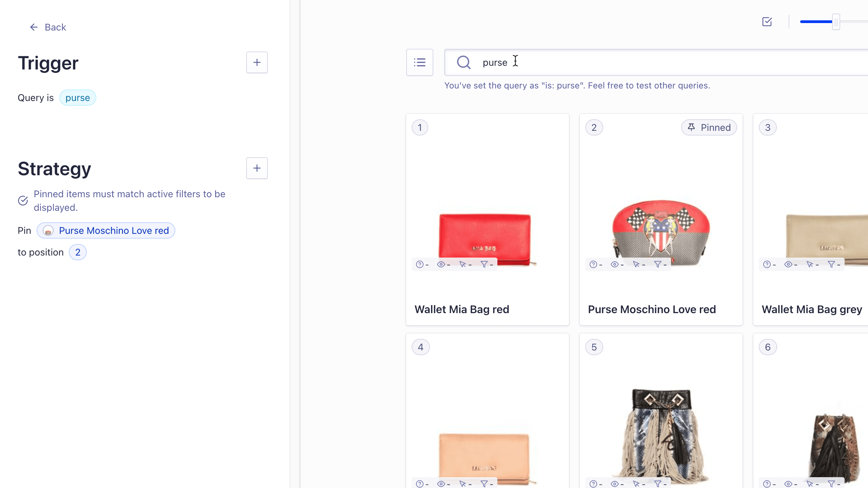The height and width of the screenshot is (488, 868).
Task: Go back using the Back link
Action: tap(48, 27)
